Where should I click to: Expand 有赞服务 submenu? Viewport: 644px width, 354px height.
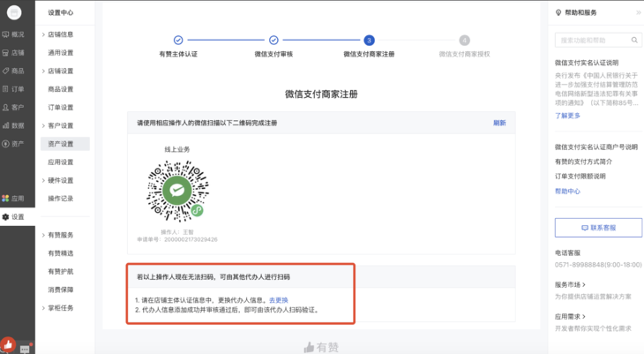click(x=60, y=235)
